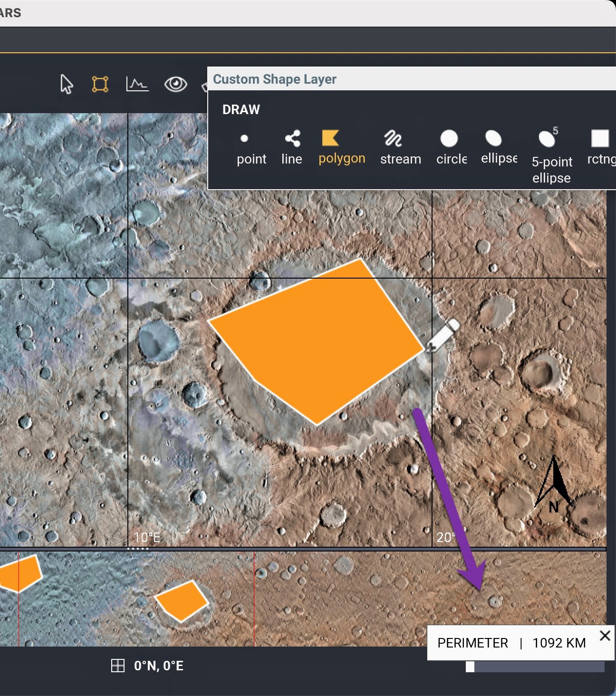This screenshot has height=696, width=616.
Task: Open the profile chart tool
Action: [x=137, y=85]
